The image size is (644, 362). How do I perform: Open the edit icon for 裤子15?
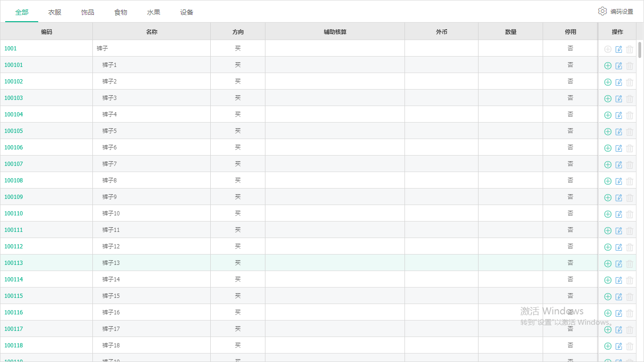click(x=619, y=296)
